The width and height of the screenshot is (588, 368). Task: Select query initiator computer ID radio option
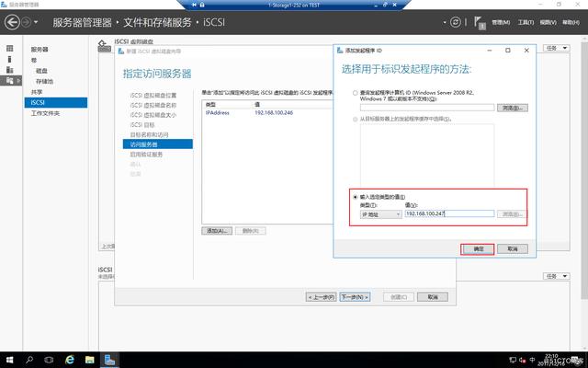click(x=355, y=93)
